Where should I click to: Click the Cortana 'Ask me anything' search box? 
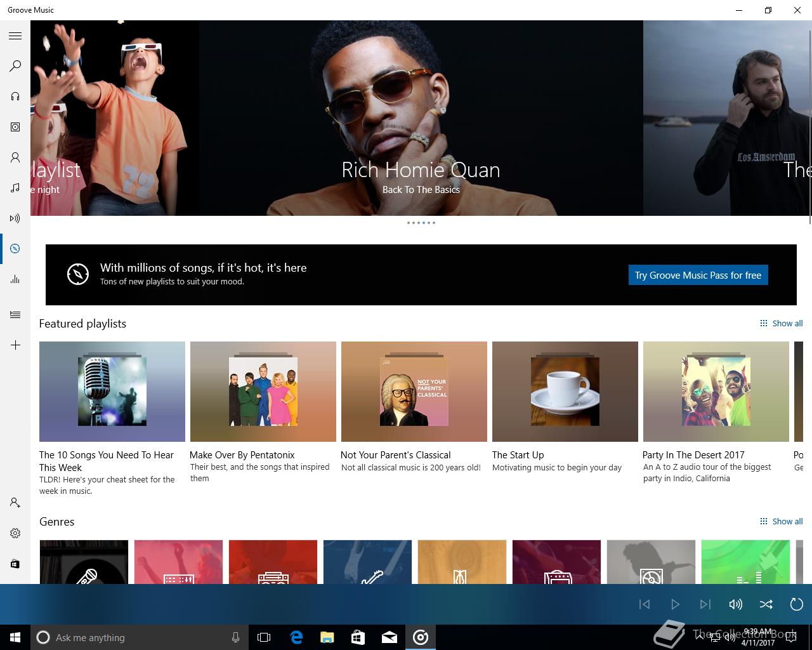[138, 637]
